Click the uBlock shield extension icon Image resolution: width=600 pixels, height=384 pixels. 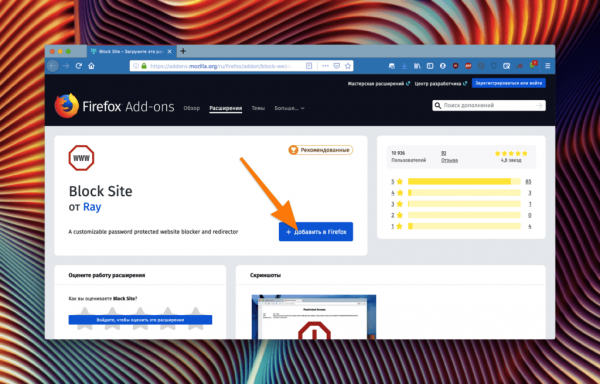[x=455, y=66]
